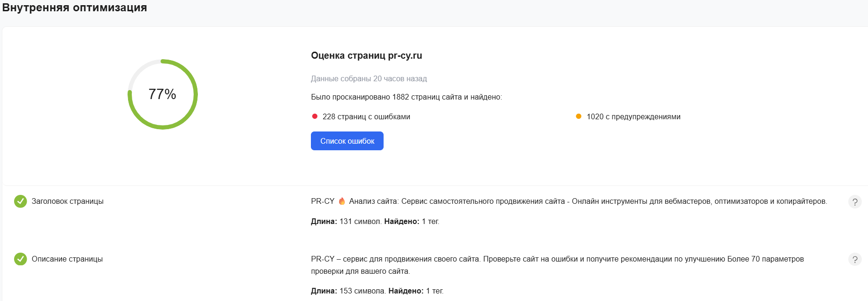Click the "Данные собраны 20 часов назад" note
This screenshot has width=868, height=301.
pos(369,79)
